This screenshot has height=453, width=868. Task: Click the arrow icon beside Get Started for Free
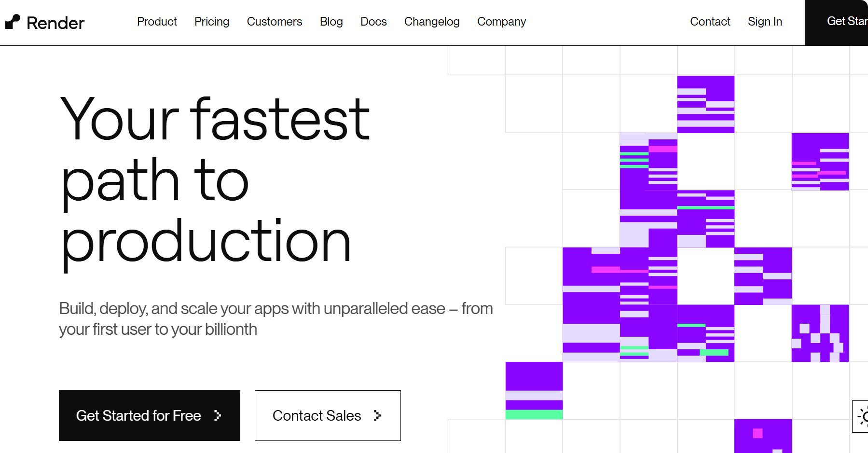tap(218, 415)
